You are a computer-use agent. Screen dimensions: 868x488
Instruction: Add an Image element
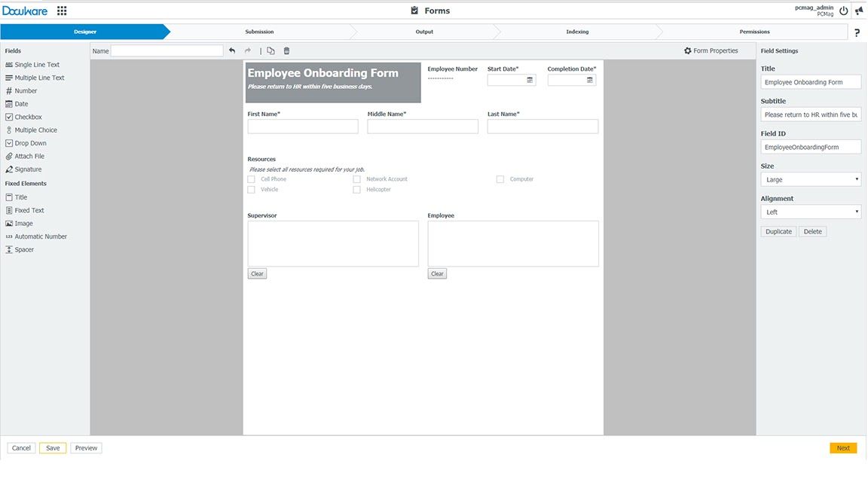click(x=19, y=224)
